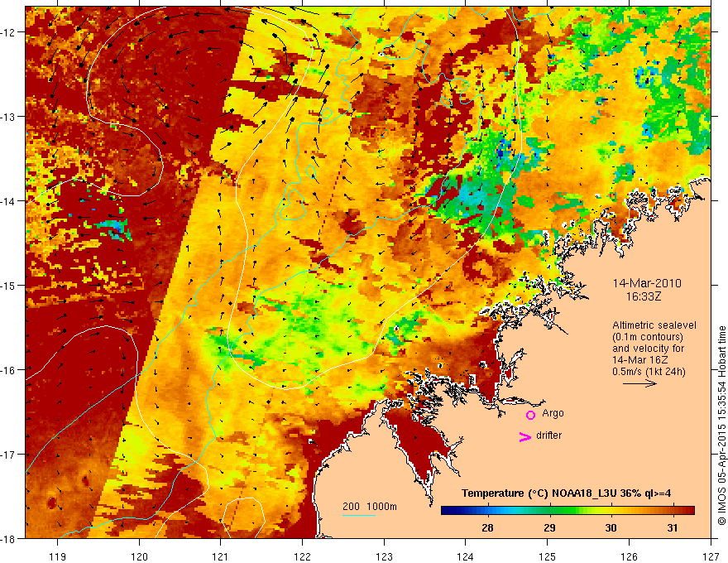Click the latitude axis label -17
Image resolution: width=728 pixels, height=563 pixels.
(8, 455)
